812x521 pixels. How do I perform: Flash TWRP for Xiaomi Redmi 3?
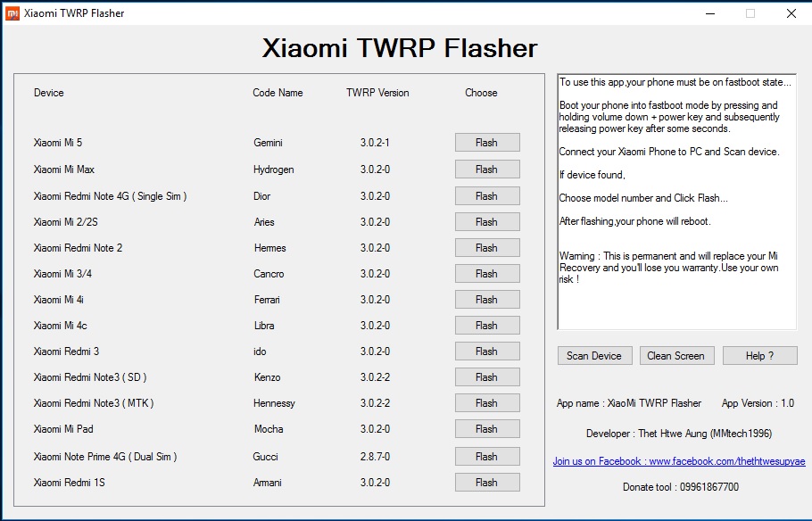[x=487, y=351]
